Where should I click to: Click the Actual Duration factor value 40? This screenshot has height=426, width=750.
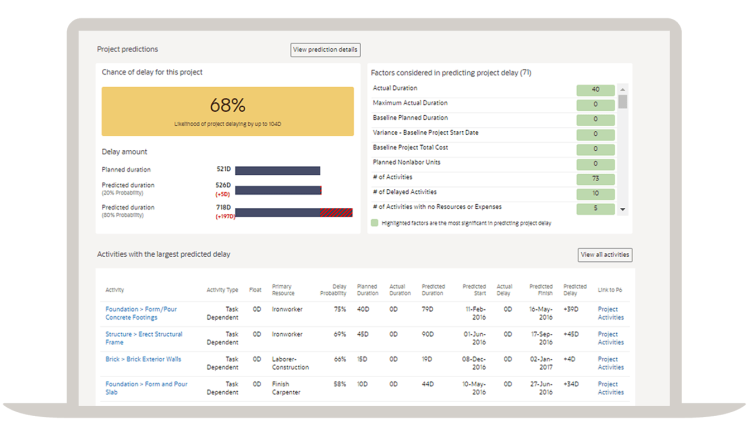click(x=596, y=90)
